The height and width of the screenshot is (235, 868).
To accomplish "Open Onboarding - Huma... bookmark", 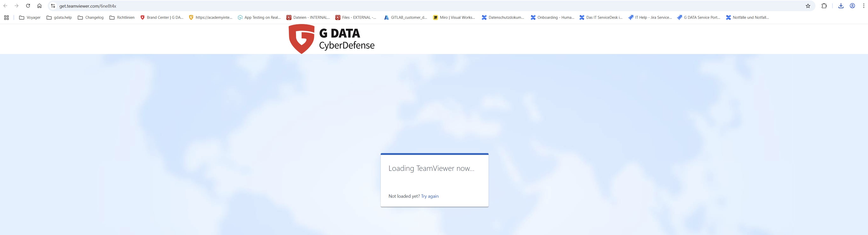I will click(552, 17).
